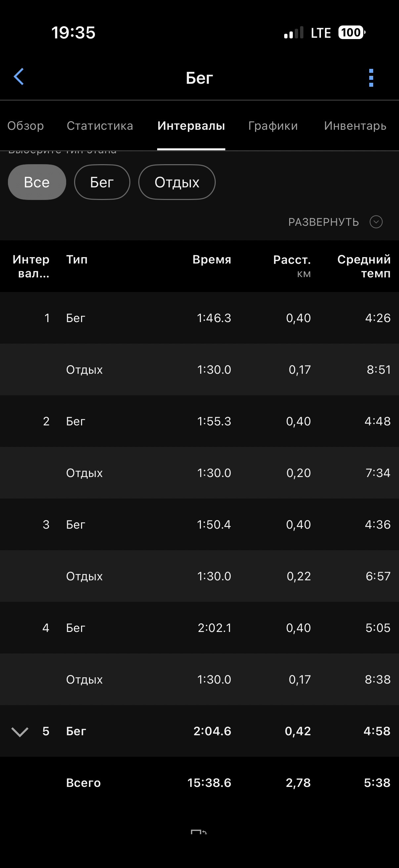399x868 pixels.
Task: Tap the battery indicator showing 100
Action: 352,33
